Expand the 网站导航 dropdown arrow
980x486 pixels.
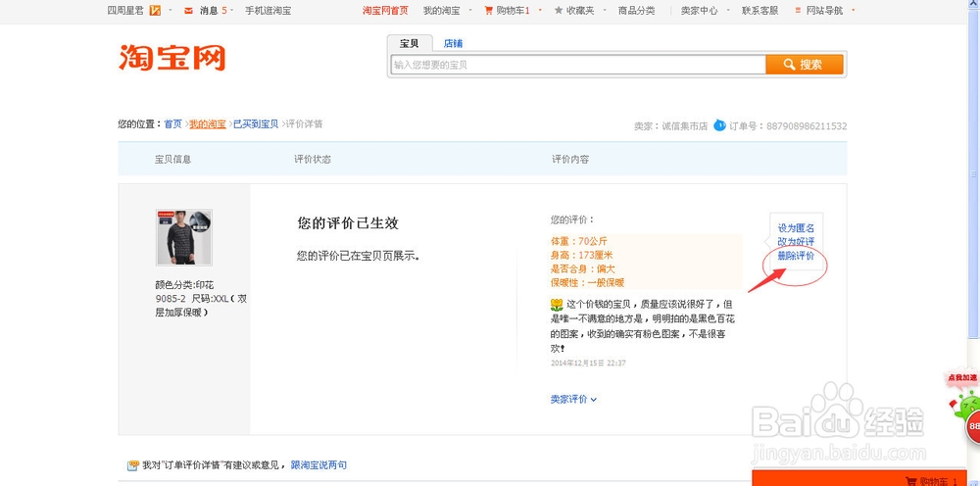coord(853,11)
